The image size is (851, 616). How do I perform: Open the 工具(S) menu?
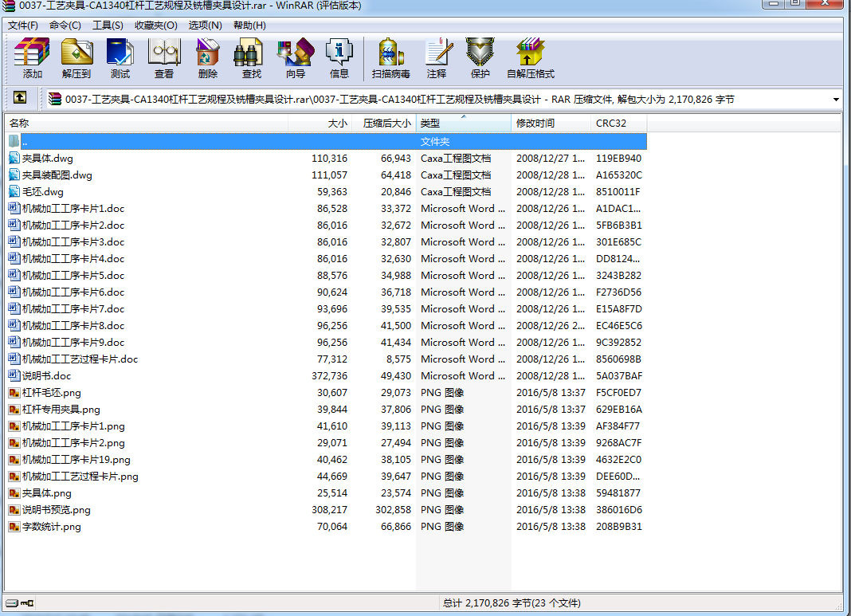(108, 26)
